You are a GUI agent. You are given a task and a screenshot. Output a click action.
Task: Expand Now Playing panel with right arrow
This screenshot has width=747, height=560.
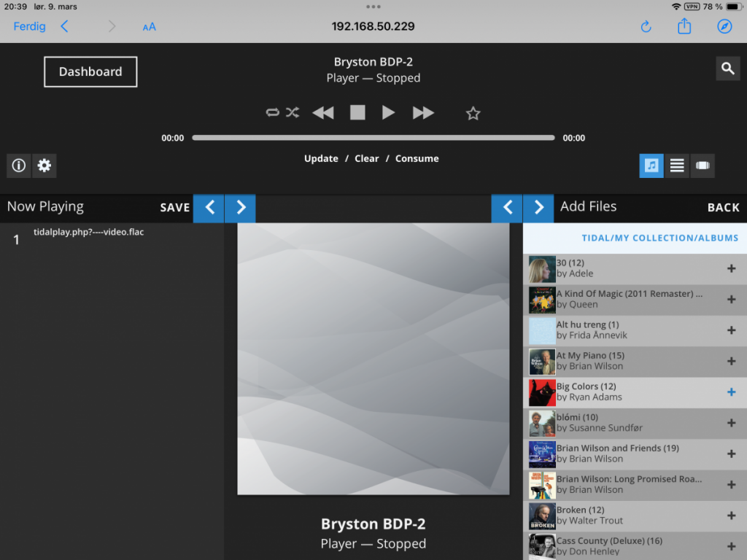click(241, 208)
